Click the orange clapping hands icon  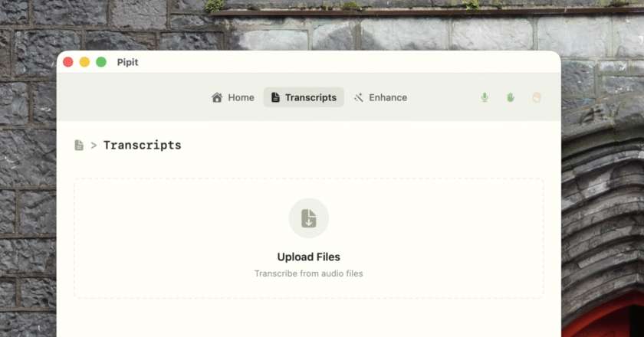(x=537, y=98)
